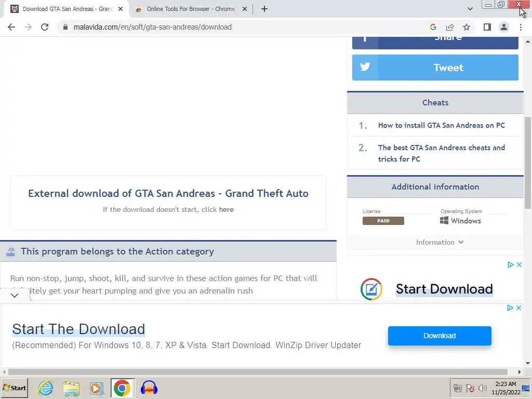Open Audacity headphones icon in taskbar

tap(149, 388)
